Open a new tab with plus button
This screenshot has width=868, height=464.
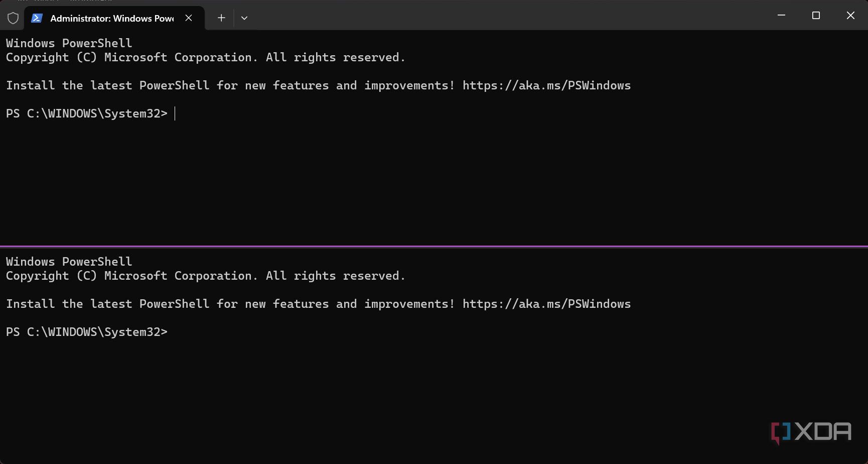(221, 18)
